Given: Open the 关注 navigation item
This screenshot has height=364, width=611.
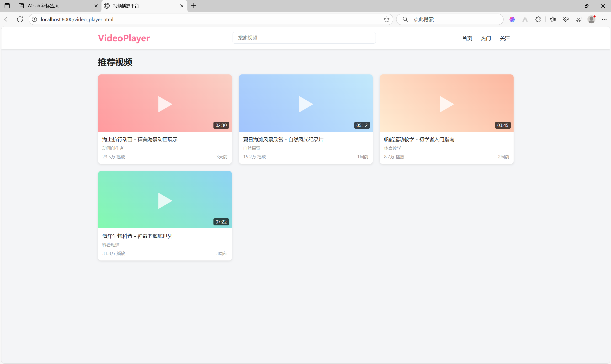Looking at the screenshot, I should click(505, 38).
